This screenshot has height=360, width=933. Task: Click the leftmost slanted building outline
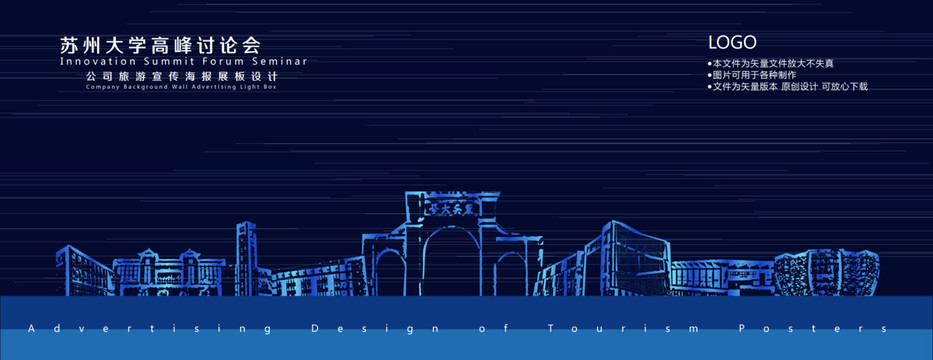click(x=84, y=270)
